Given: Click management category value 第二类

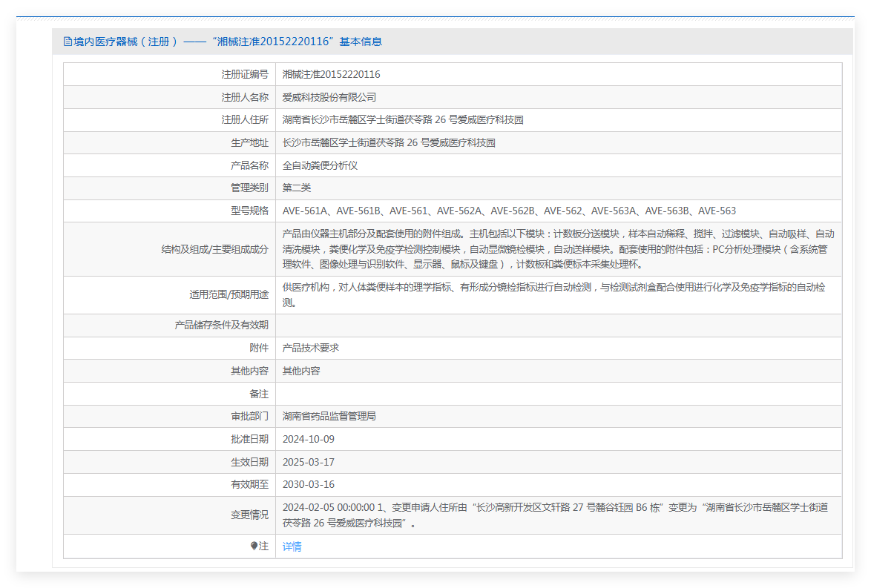Looking at the screenshot, I should 297,188.
